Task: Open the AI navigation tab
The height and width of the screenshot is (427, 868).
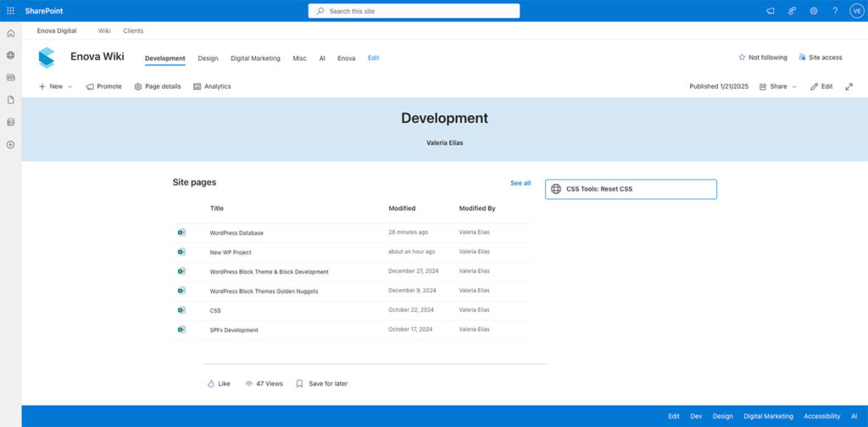Action: pyautogui.click(x=322, y=58)
